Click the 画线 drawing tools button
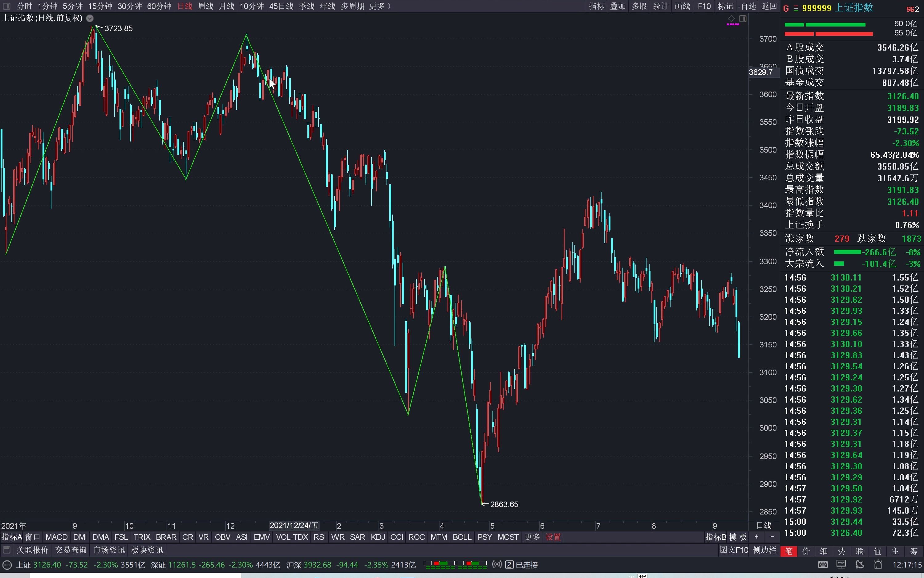The width and height of the screenshot is (924, 578). pos(682,6)
